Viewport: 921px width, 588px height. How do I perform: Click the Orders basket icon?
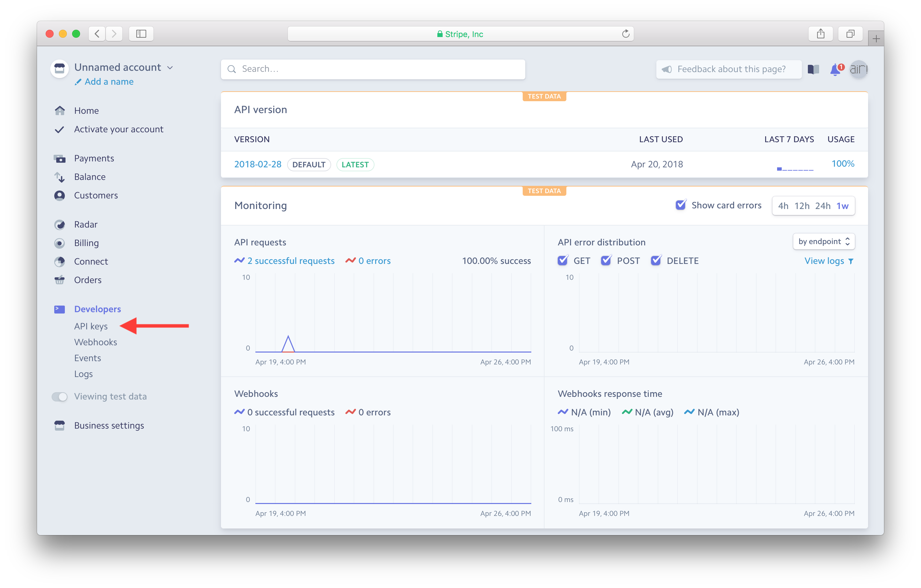pos(60,280)
